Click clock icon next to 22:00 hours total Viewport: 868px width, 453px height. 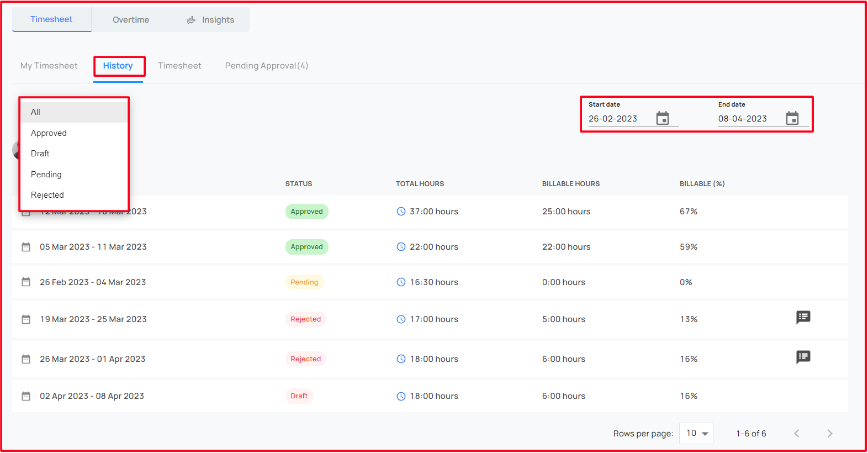pyautogui.click(x=401, y=247)
